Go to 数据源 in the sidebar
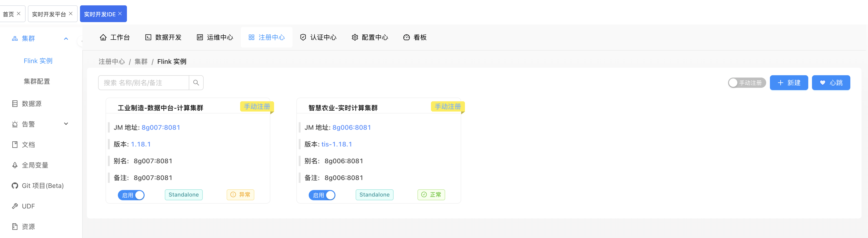This screenshot has height=238, width=868. point(32,104)
